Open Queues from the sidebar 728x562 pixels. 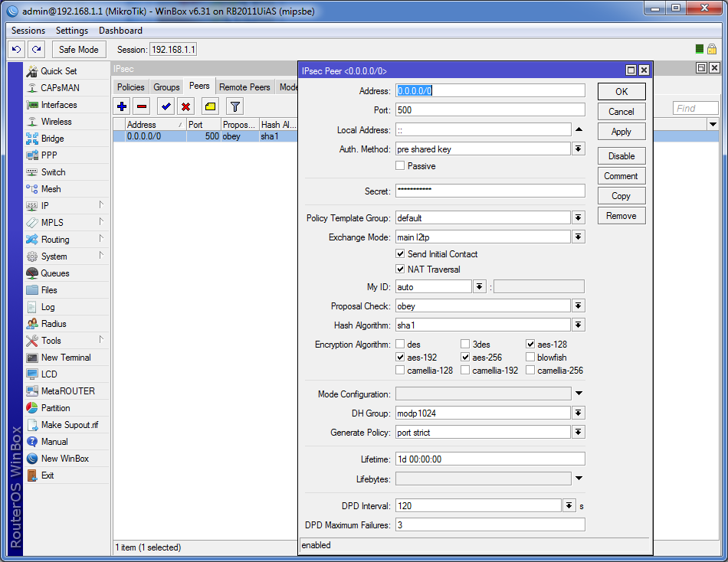point(67,273)
